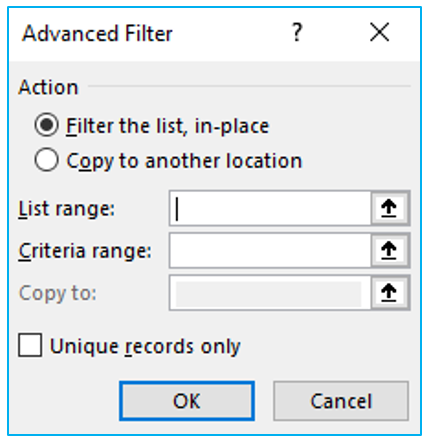
Task: Close the Advanced Filter dialog
Action: pos(380,32)
